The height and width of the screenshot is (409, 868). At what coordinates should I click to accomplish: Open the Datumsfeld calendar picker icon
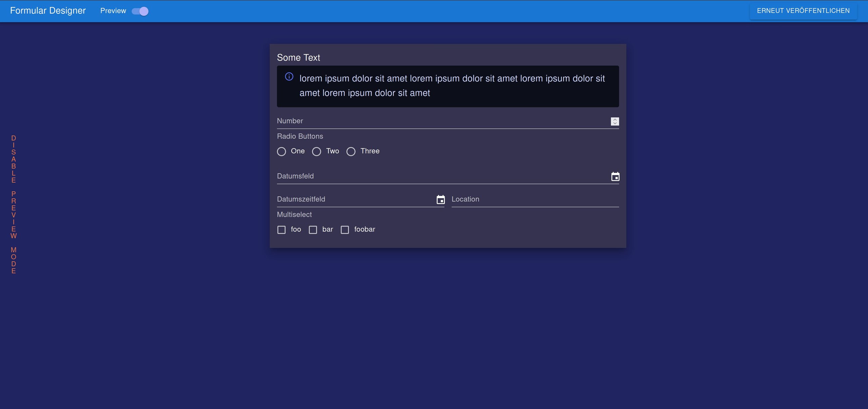pyautogui.click(x=615, y=176)
